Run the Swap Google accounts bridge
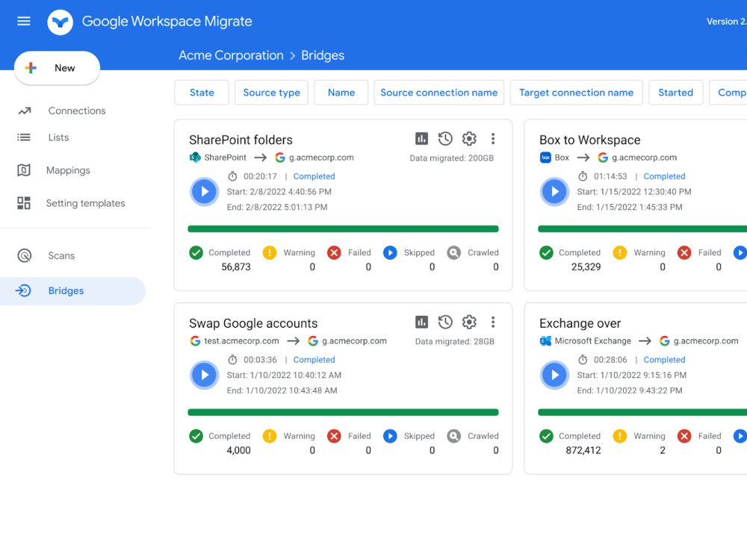Screen dimensions: 747x560 [205, 375]
